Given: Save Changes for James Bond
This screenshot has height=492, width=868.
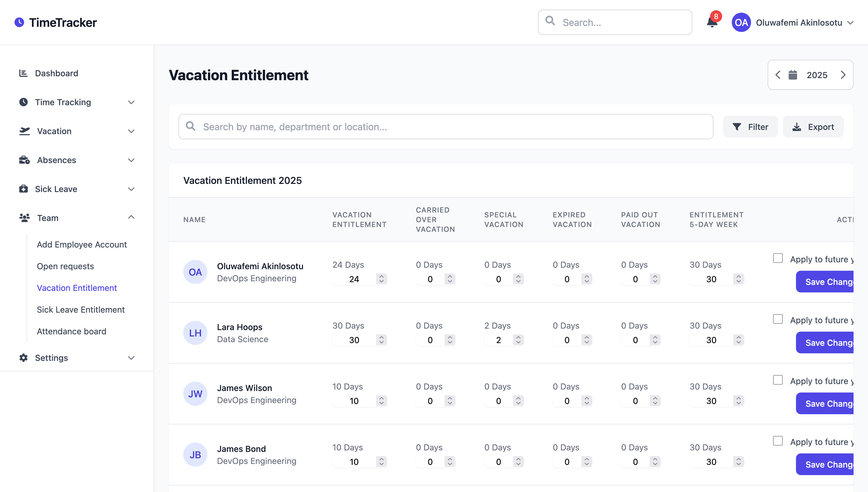Looking at the screenshot, I should tap(825, 464).
